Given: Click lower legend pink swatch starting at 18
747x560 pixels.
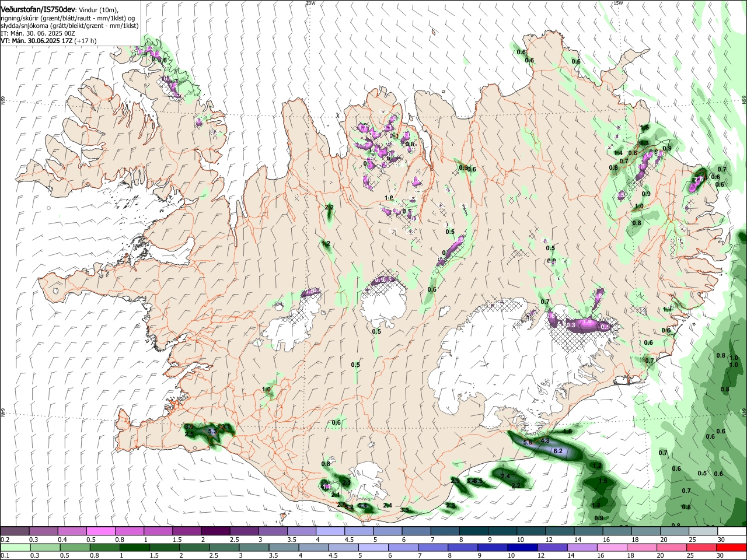Looking at the screenshot, I should (641, 547).
